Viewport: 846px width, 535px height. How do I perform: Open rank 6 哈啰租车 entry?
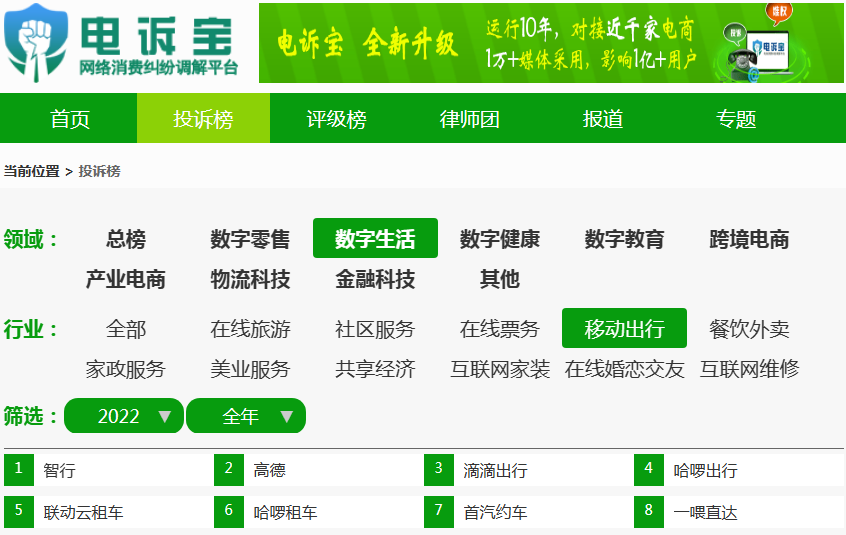click(x=318, y=511)
